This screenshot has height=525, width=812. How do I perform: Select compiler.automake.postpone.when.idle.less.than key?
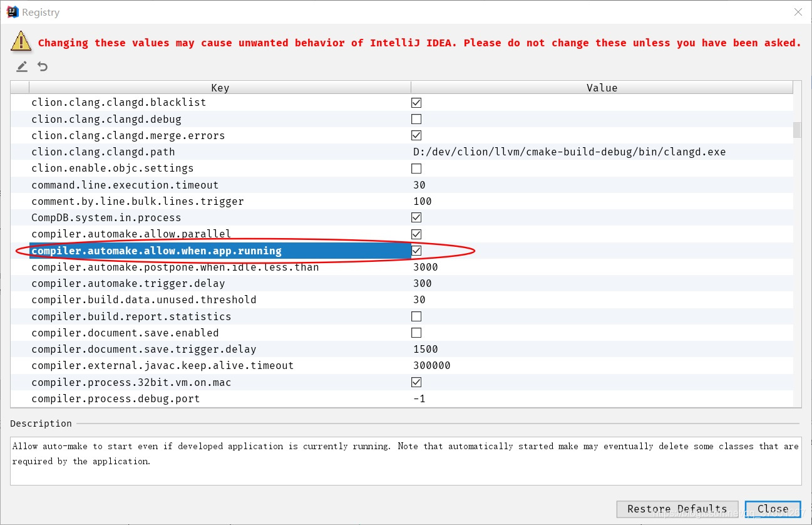175,267
